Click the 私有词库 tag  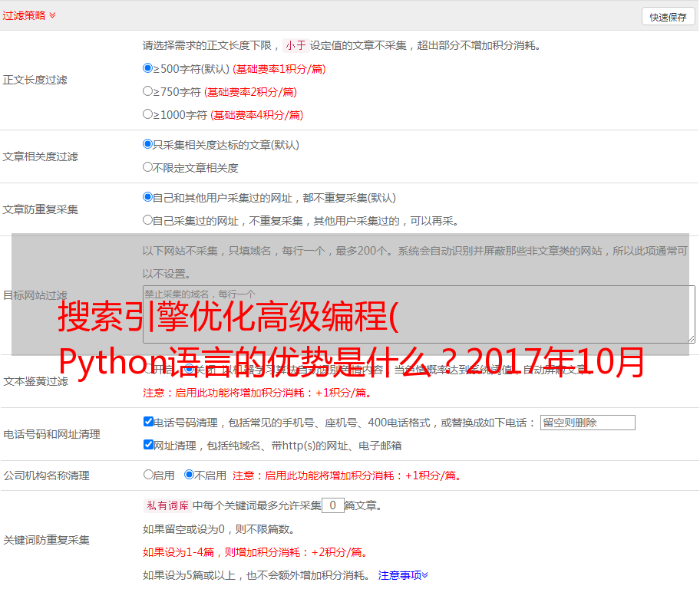168,505
